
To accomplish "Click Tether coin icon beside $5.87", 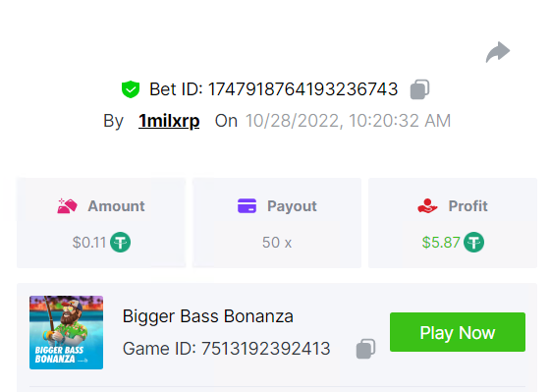I will [473, 242].
